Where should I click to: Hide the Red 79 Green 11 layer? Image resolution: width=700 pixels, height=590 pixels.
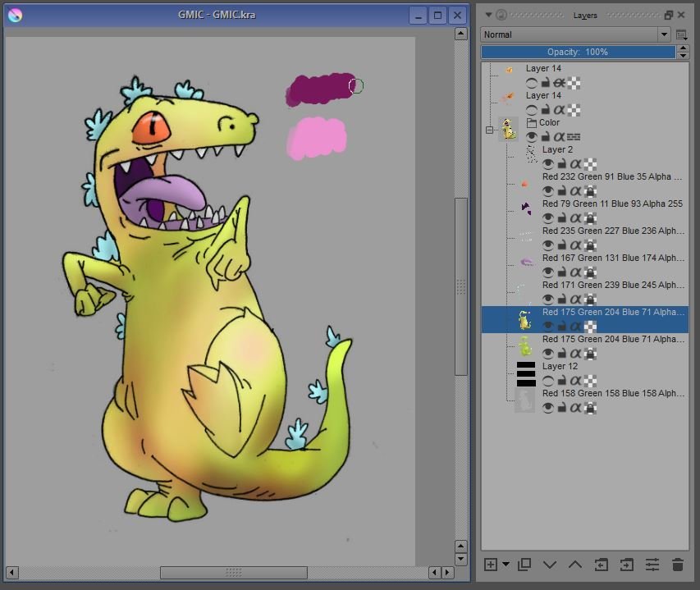click(x=547, y=218)
